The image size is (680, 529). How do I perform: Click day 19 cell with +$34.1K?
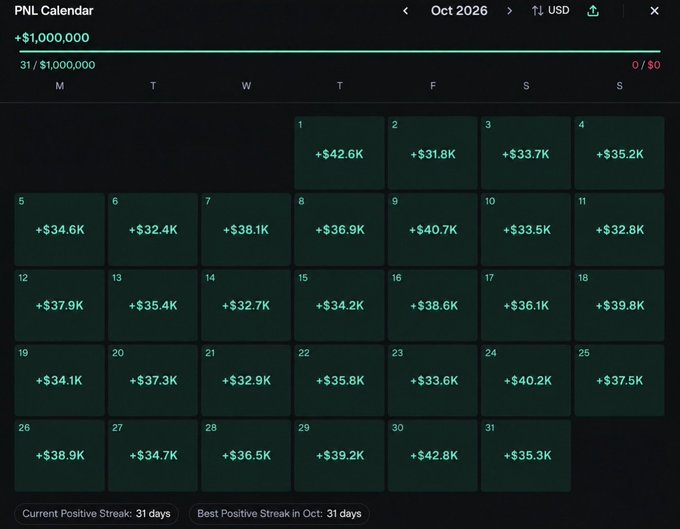tap(59, 380)
